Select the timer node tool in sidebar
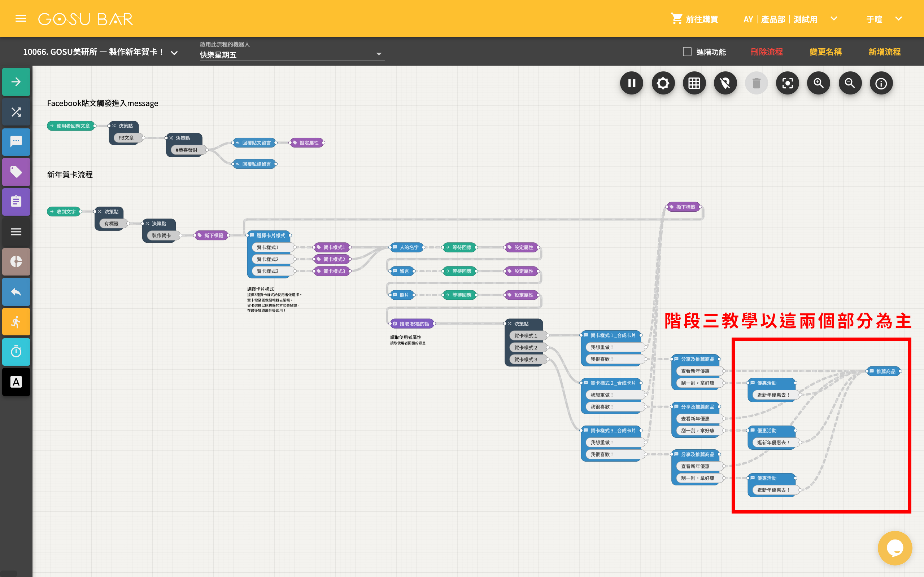 pos(16,352)
